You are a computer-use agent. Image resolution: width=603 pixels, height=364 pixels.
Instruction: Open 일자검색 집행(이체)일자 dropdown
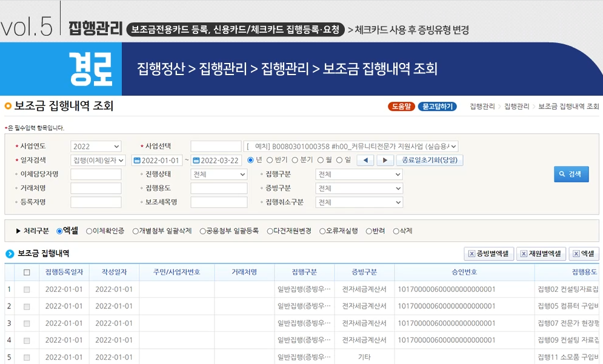click(x=98, y=160)
